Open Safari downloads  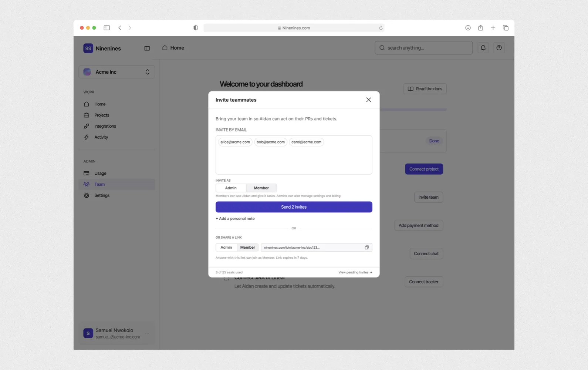click(x=468, y=28)
